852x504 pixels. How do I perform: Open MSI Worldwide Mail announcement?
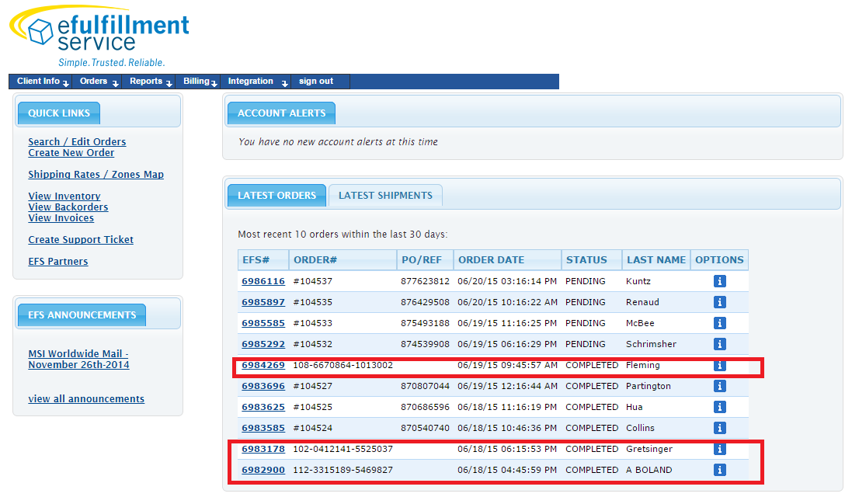(x=78, y=359)
